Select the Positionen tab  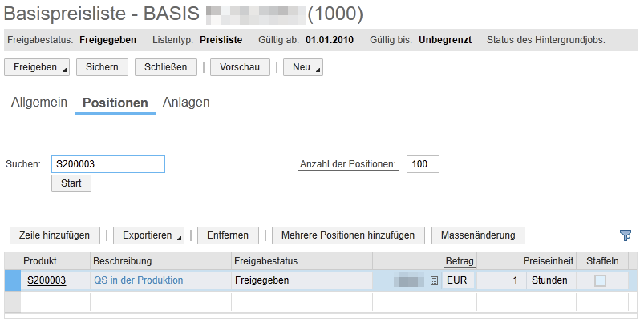115,103
